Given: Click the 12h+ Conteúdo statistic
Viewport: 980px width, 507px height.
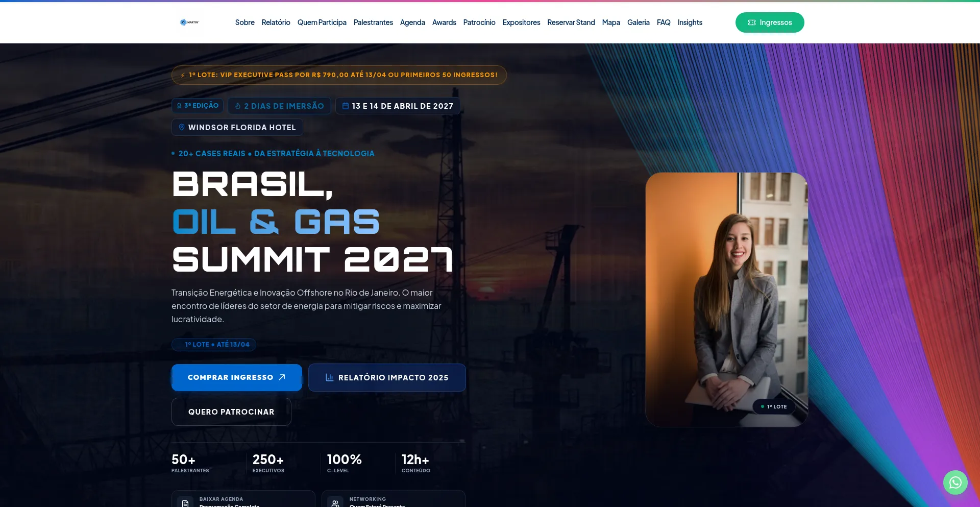Looking at the screenshot, I should pyautogui.click(x=416, y=463).
